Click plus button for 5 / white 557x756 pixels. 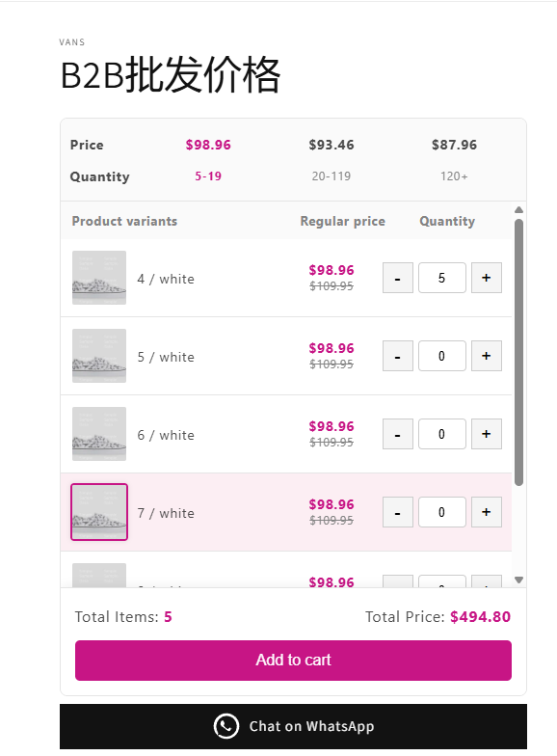pos(486,356)
